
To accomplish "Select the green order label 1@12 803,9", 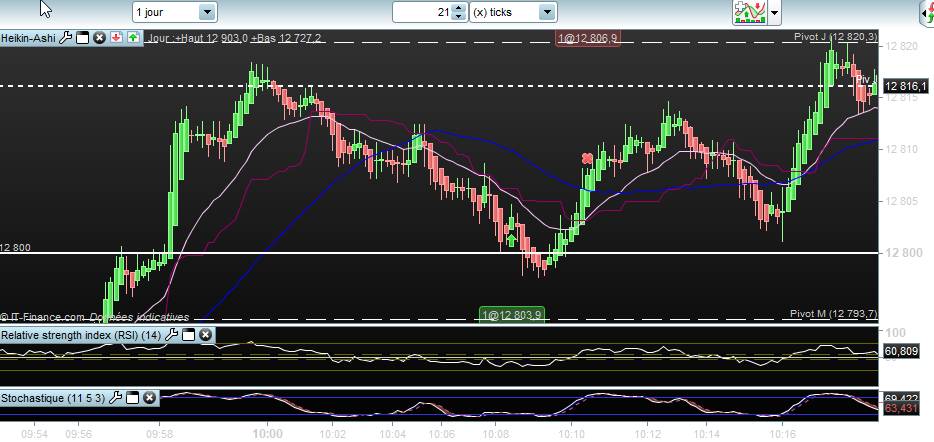I will point(512,315).
